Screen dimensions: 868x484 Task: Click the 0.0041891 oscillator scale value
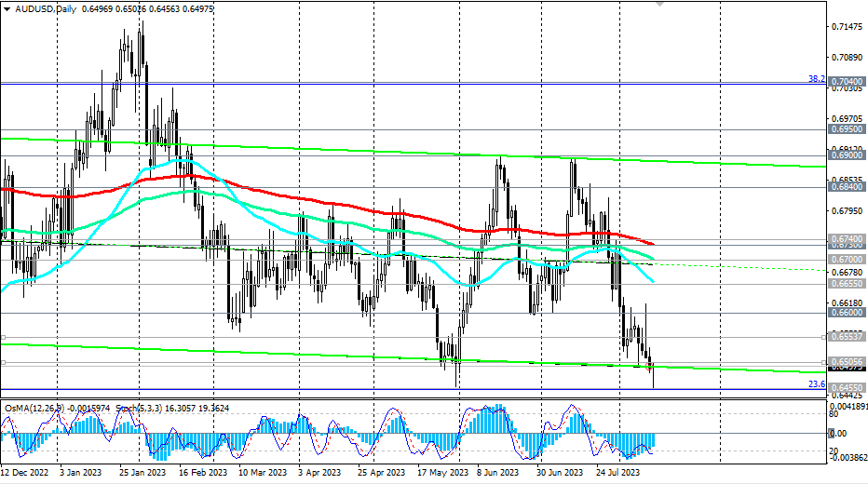pos(847,408)
